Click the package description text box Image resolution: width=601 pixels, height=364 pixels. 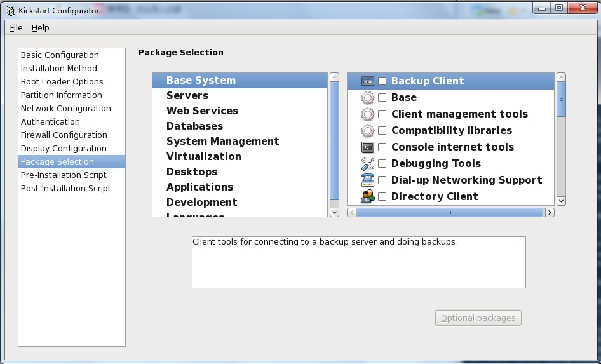pos(359,262)
